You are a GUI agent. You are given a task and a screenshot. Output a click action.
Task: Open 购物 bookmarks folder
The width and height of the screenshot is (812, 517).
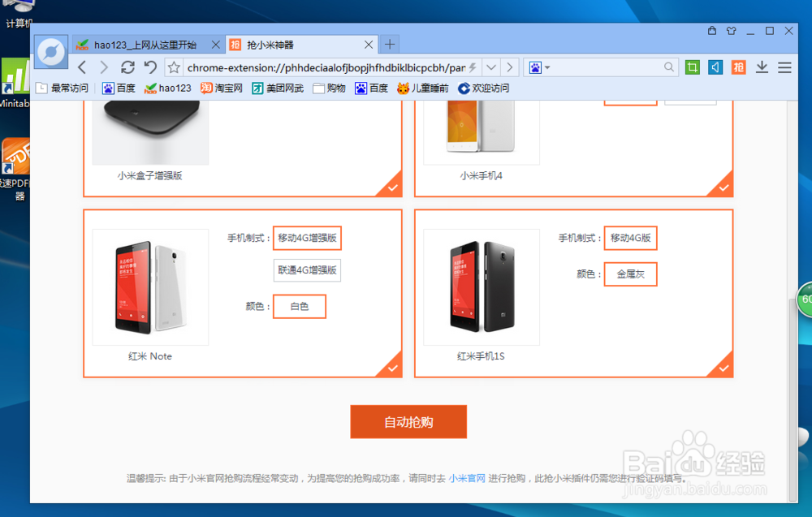[x=330, y=88]
